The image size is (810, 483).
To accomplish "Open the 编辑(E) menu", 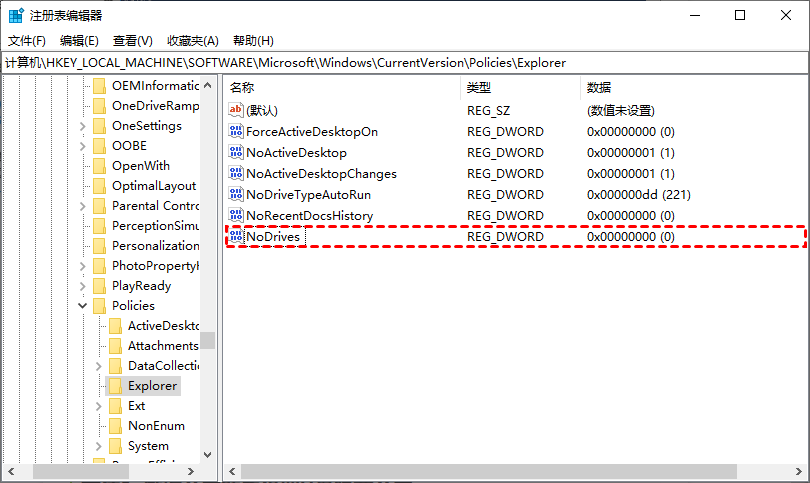I will pos(79,41).
